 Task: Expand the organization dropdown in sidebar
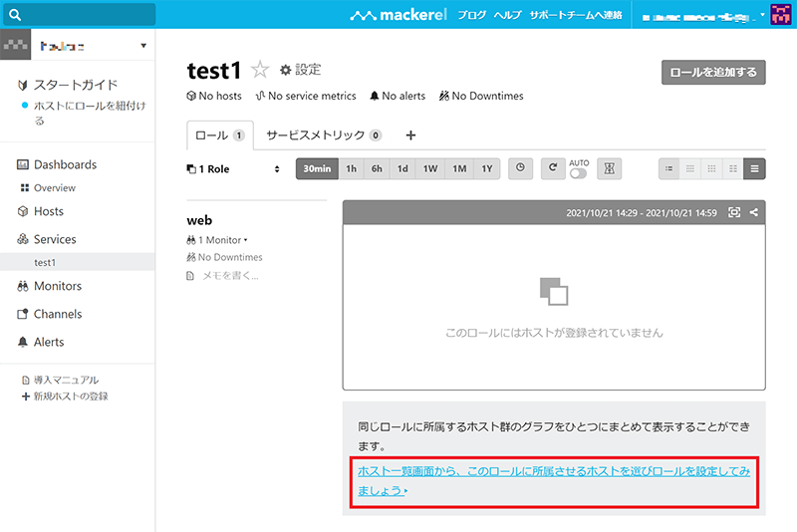coord(143,46)
